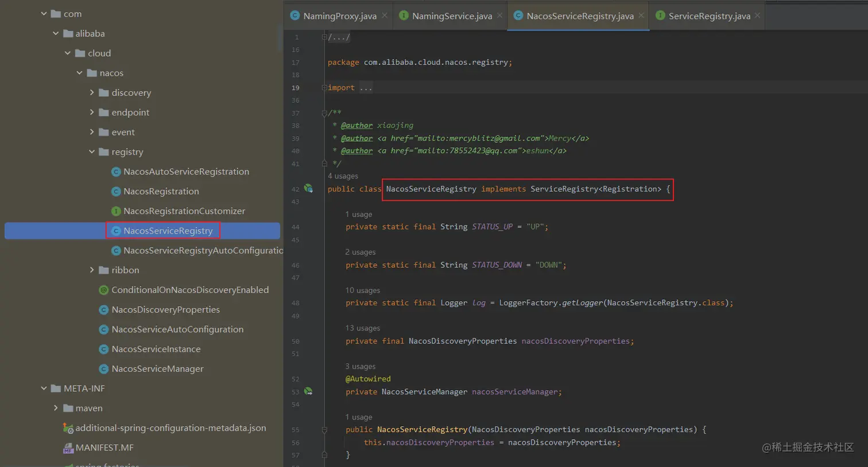868x467 pixels.
Task: Click the discovery folder icon
Action: (104, 92)
